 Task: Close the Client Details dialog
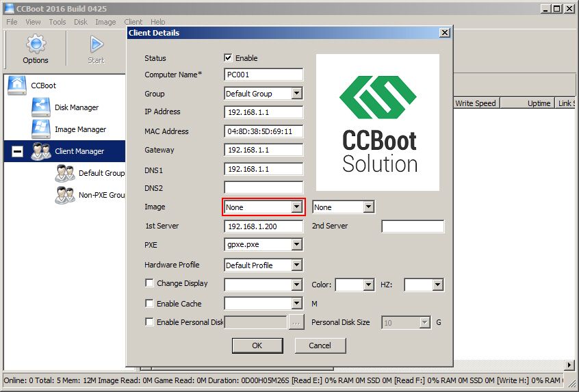445,33
